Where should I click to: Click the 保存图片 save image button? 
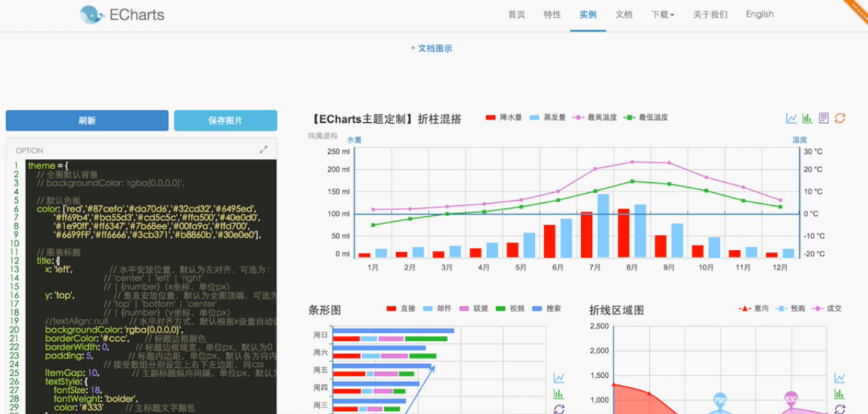225,121
